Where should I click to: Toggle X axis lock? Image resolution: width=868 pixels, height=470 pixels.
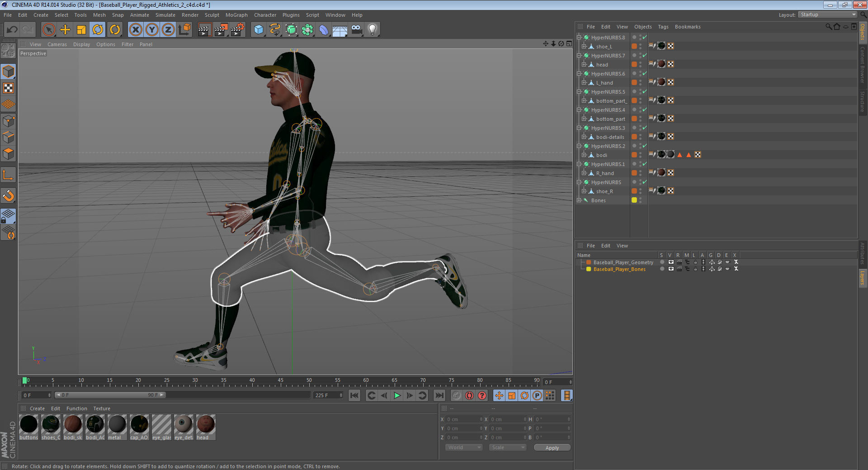click(136, 30)
